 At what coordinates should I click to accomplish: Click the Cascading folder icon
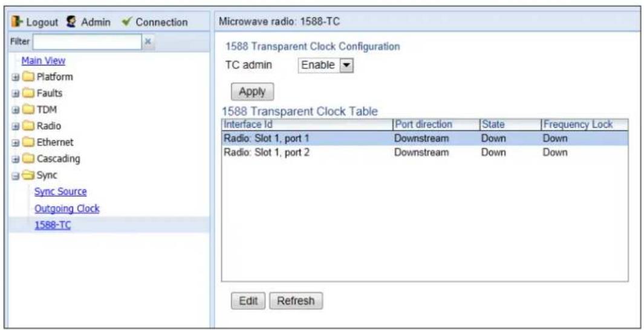pyautogui.click(x=28, y=159)
